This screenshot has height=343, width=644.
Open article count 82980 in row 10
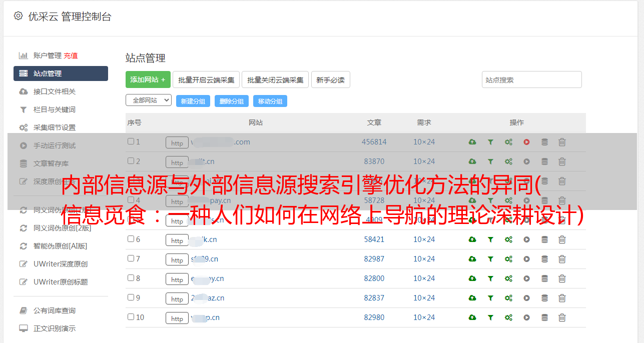click(x=374, y=317)
